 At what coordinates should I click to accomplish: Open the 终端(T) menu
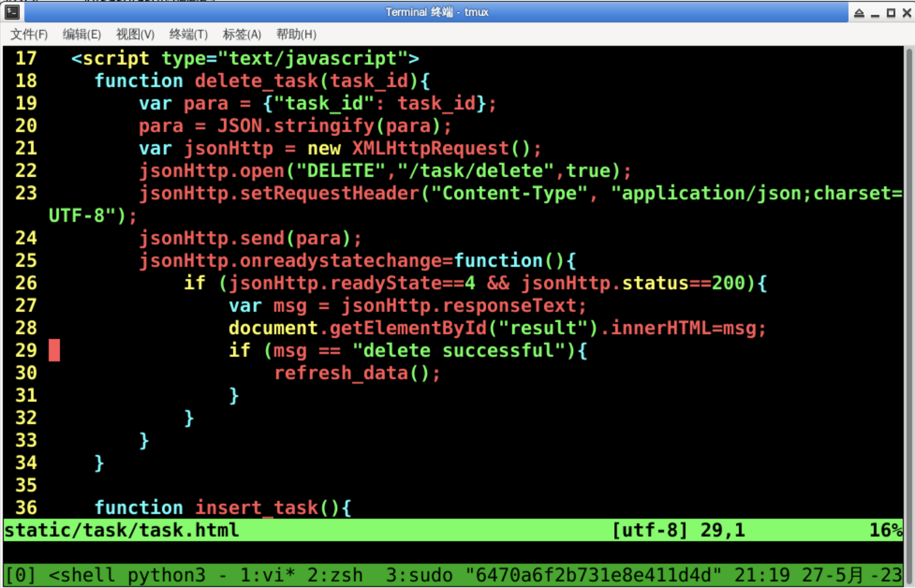(x=188, y=34)
